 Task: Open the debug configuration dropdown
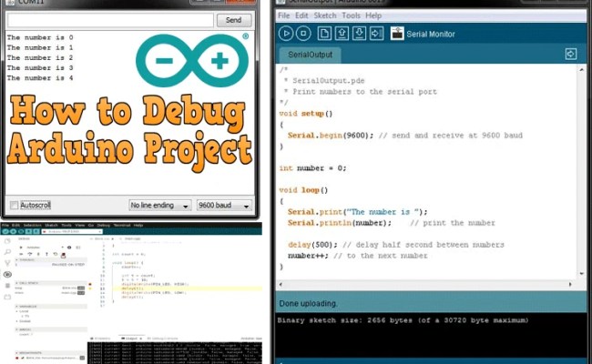pyautogui.click(x=62, y=248)
